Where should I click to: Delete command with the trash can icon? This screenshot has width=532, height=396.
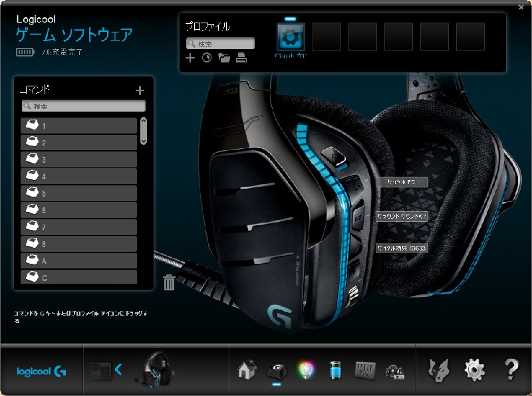tap(169, 282)
